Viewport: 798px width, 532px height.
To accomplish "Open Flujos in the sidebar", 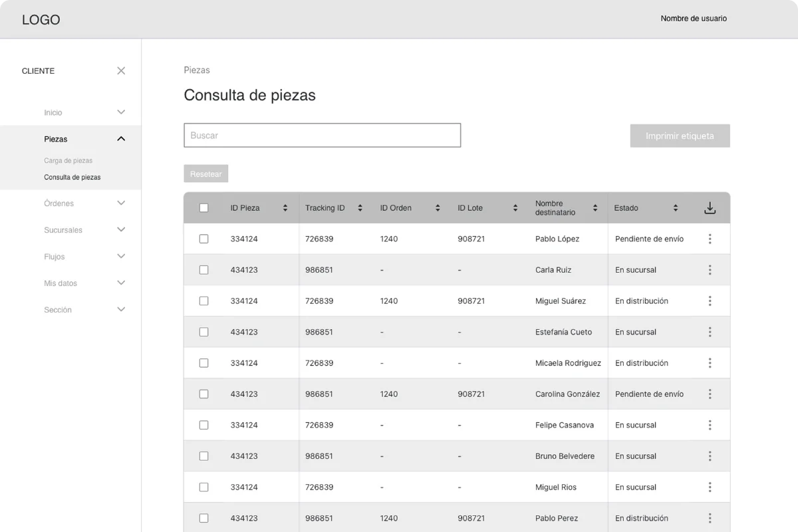I will pos(55,257).
